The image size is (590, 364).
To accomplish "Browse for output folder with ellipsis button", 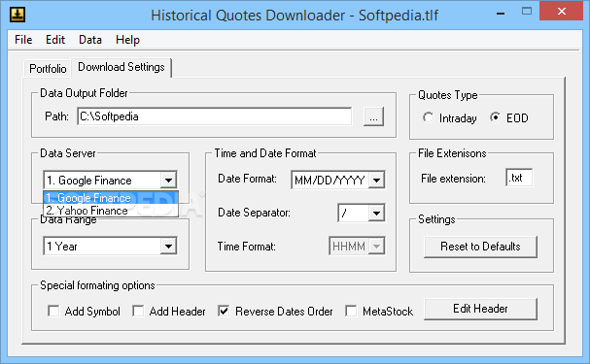I will tap(373, 116).
